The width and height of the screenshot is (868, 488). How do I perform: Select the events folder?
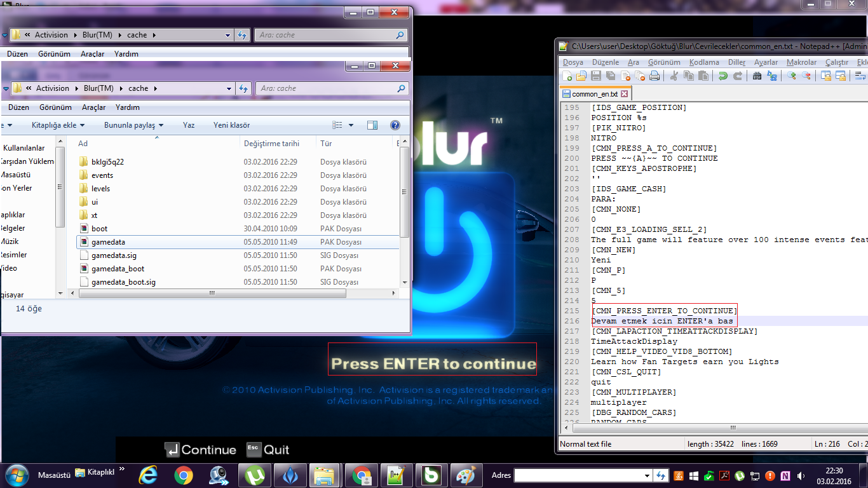(x=102, y=175)
